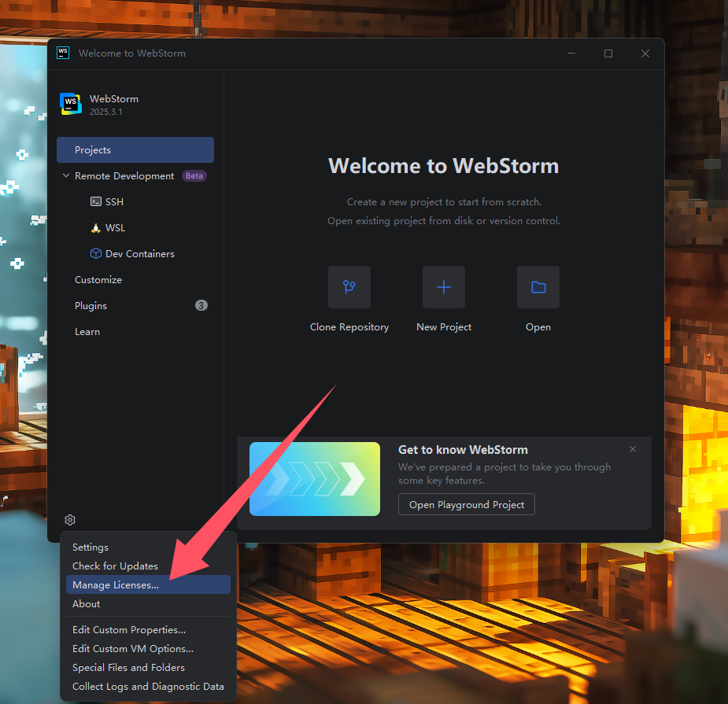
Task: Collapse the Remote Development section
Action: [65, 175]
